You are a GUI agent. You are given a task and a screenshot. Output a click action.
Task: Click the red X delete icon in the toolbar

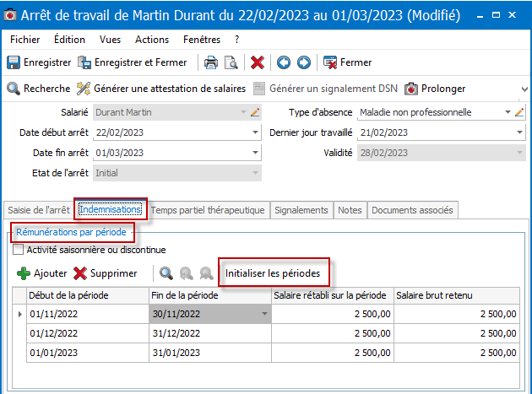[258, 62]
